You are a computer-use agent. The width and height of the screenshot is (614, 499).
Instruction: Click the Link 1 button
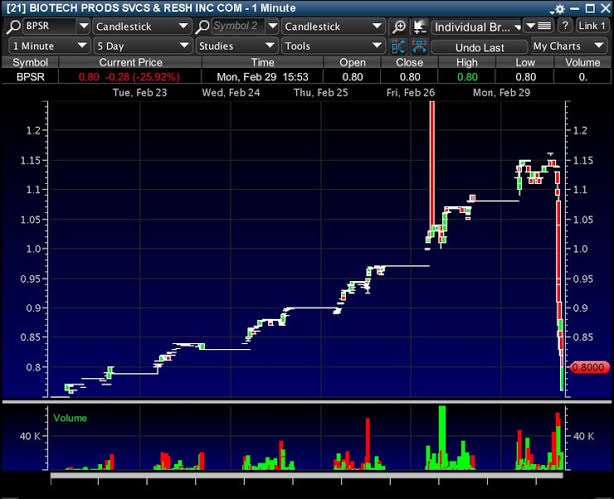pyautogui.click(x=592, y=26)
